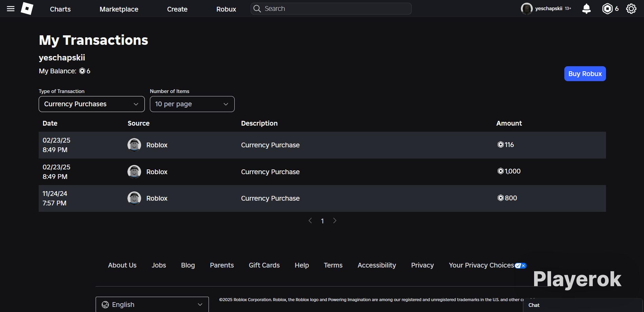Select page number 1 in pagination

(322, 221)
